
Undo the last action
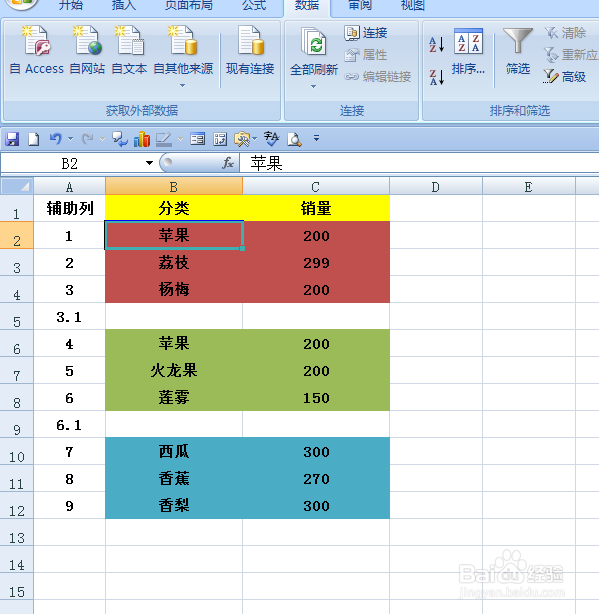pyautogui.click(x=56, y=139)
